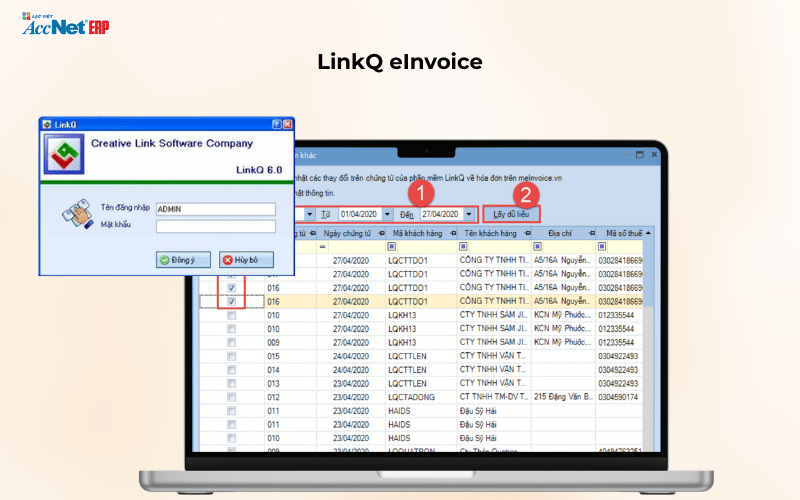This screenshot has width=800, height=500.
Task: Minimize the main data window
Action: [626, 155]
